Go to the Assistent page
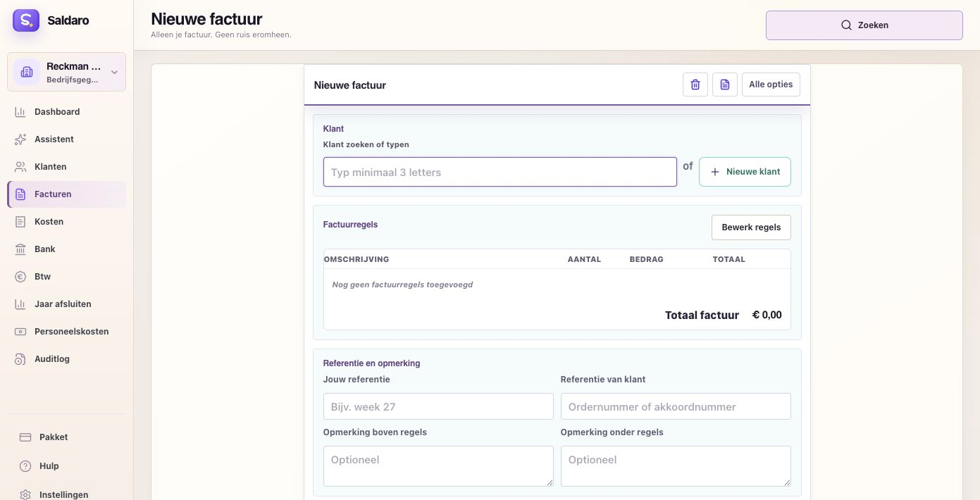 [x=67, y=139]
